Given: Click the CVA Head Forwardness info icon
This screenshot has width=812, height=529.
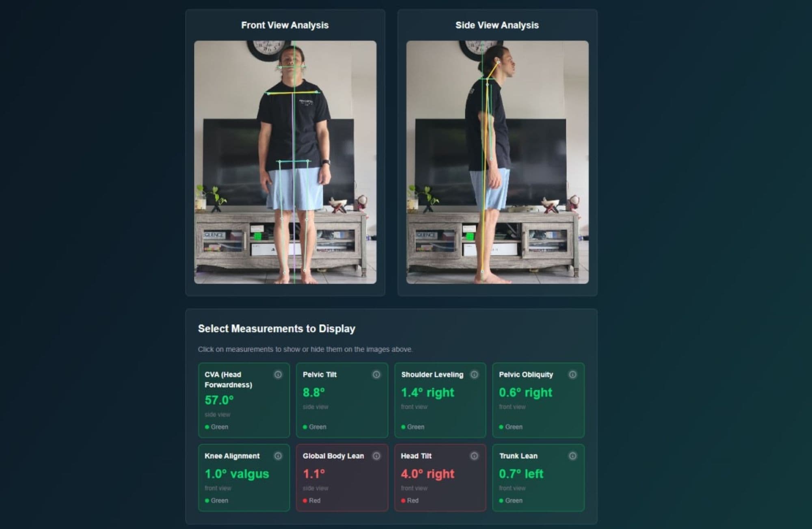Looking at the screenshot, I should [278, 375].
